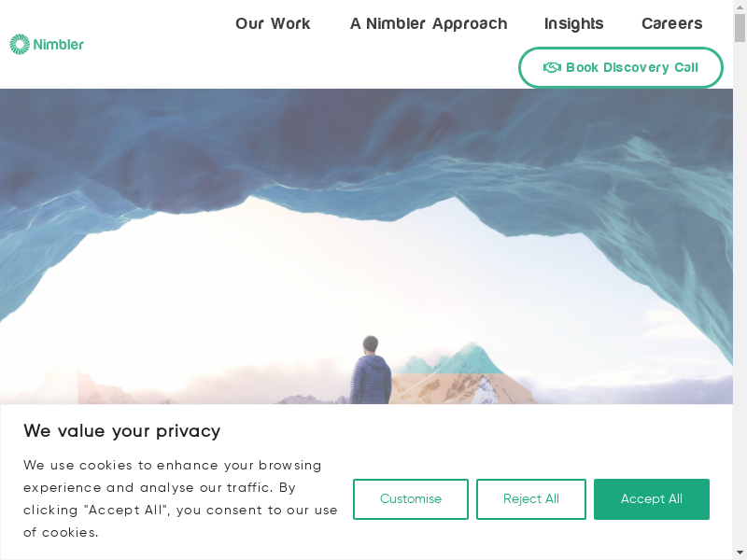
Task: Open A Nimbler Approach page
Action: click(429, 24)
